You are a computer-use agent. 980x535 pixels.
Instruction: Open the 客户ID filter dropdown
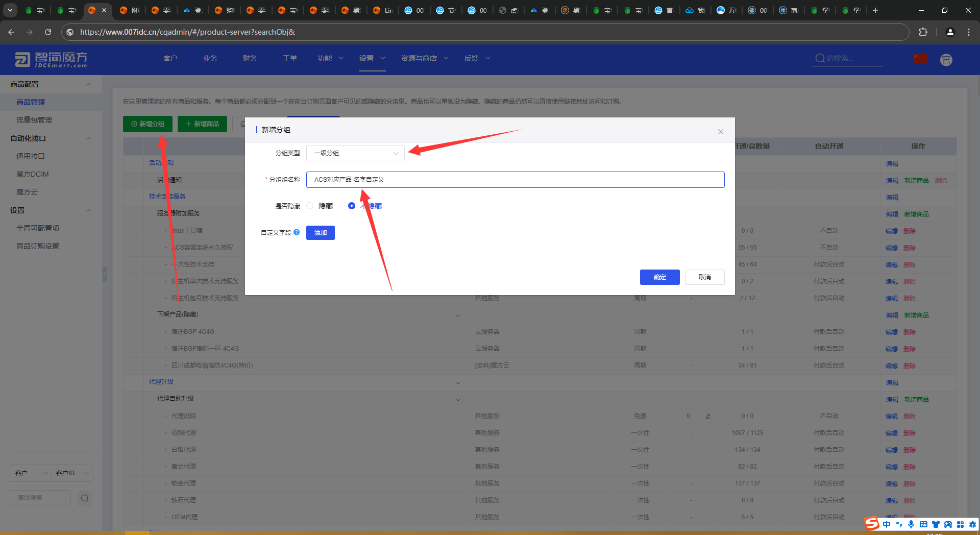72,473
